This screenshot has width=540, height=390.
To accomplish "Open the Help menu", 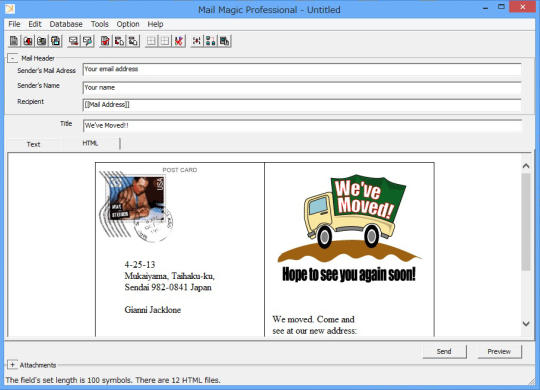I will click(x=155, y=24).
